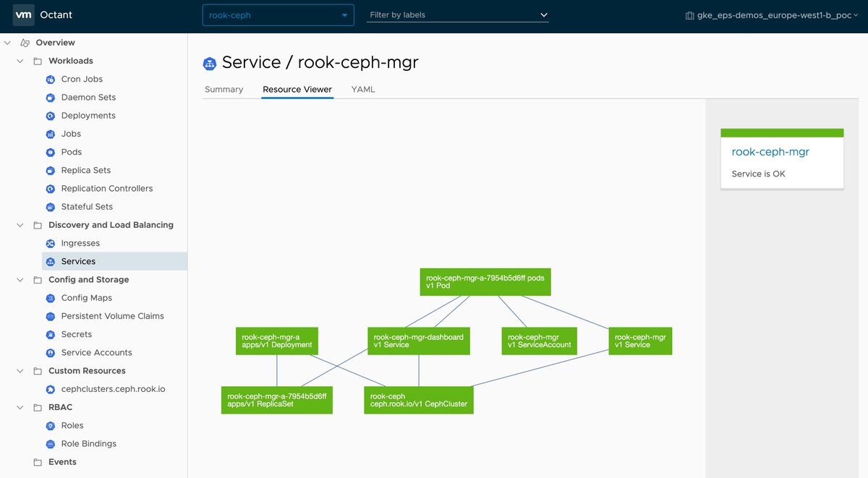Click the Deployments icon

pyautogui.click(x=51, y=116)
